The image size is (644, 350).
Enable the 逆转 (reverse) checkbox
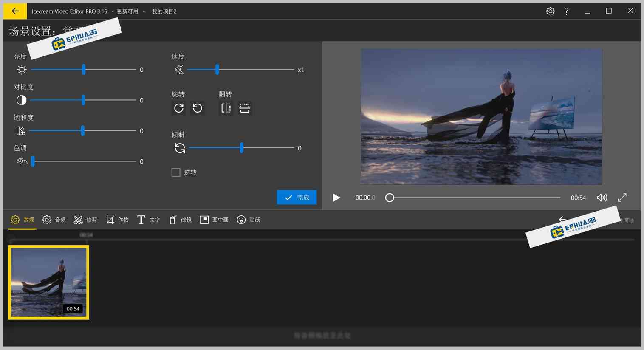click(x=176, y=172)
